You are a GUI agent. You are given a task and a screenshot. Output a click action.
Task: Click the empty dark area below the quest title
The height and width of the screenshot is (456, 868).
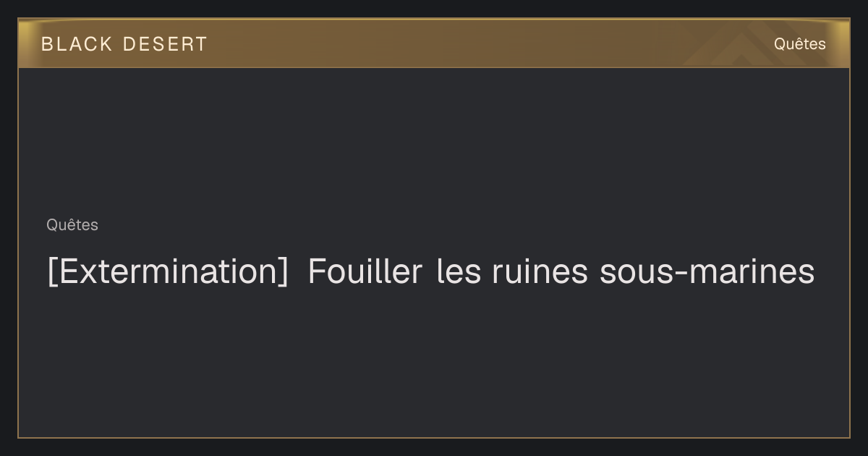[x=434, y=362]
